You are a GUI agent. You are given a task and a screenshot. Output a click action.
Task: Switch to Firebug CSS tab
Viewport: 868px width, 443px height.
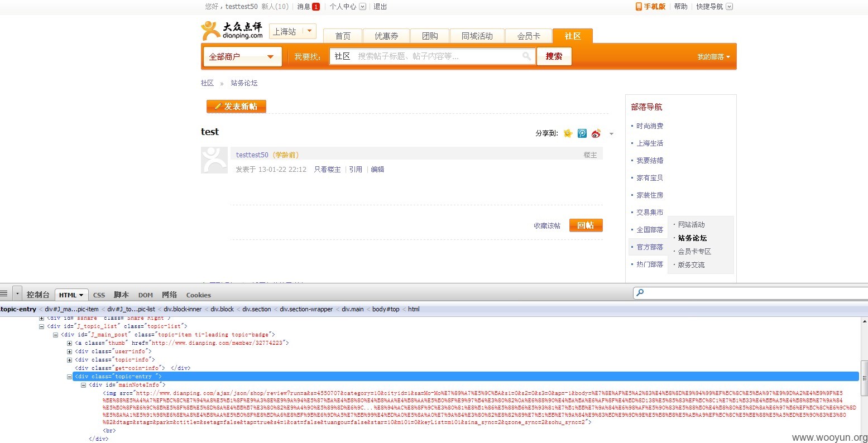[x=99, y=295]
